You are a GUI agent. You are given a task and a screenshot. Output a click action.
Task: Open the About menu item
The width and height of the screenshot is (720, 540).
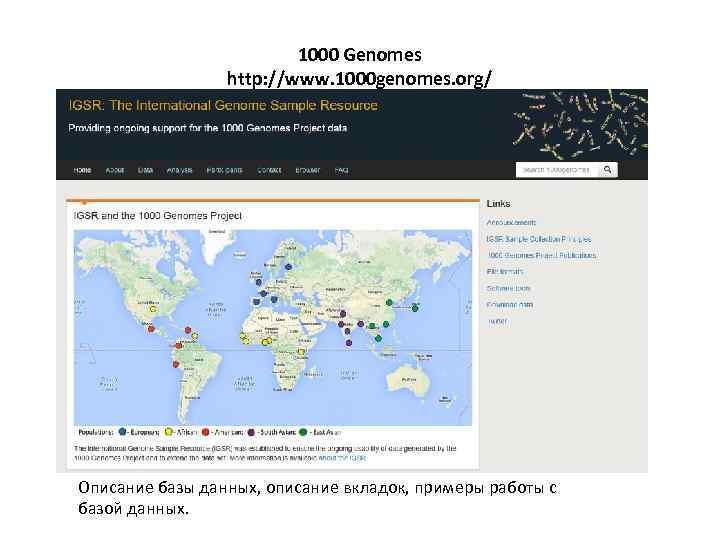pyautogui.click(x=115, y=170)
